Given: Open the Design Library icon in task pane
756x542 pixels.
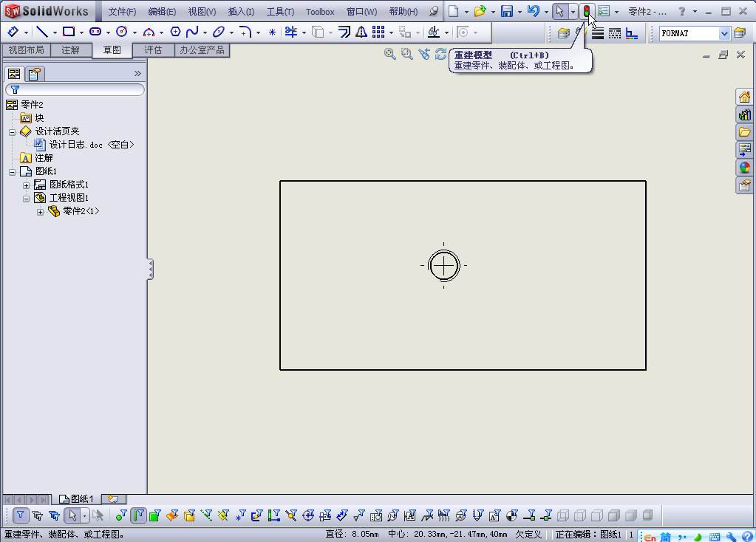Looking at the screenshot, I should (x=745, y=114).
